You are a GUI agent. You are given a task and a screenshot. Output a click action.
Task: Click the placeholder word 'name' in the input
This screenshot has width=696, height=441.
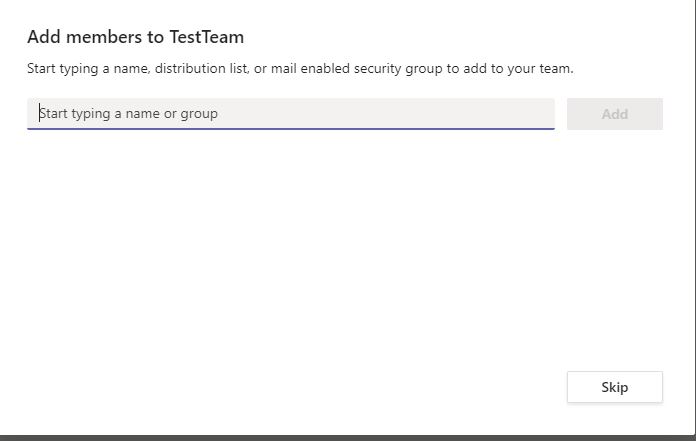point(142,114)
